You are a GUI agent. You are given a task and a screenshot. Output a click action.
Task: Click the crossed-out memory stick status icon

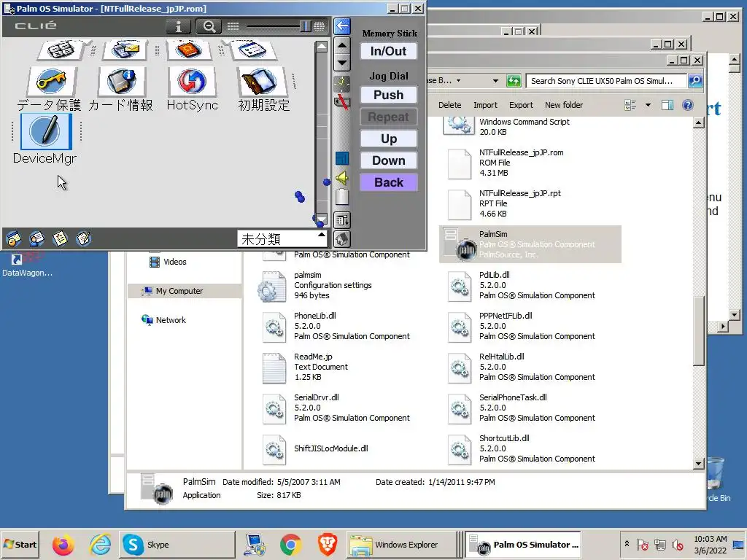point(341,101)
